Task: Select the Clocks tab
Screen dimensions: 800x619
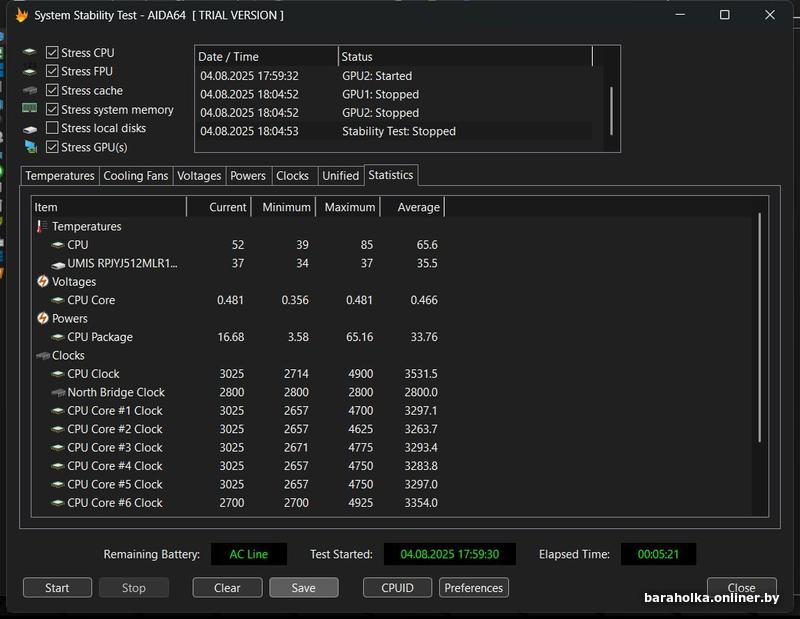Action: 292,176
